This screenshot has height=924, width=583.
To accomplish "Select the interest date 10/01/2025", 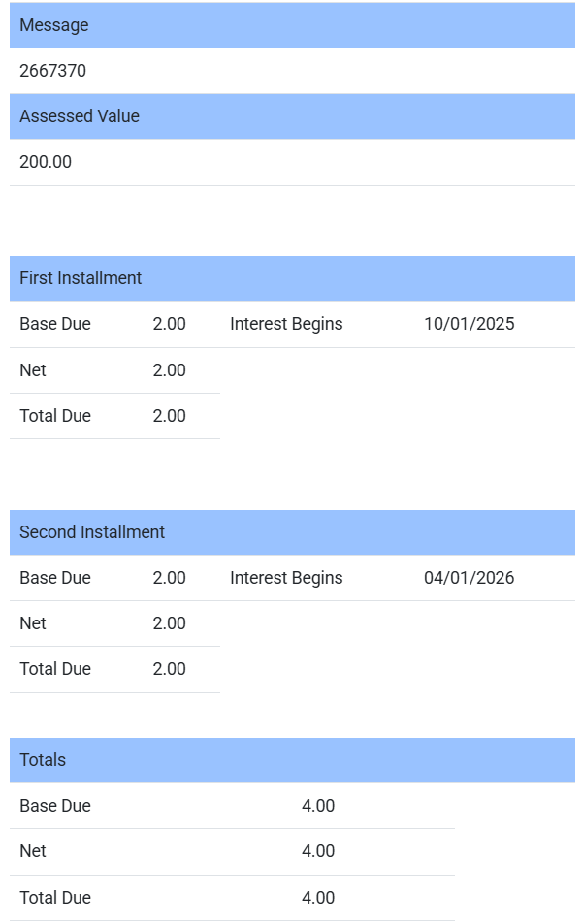I will 470,324.
